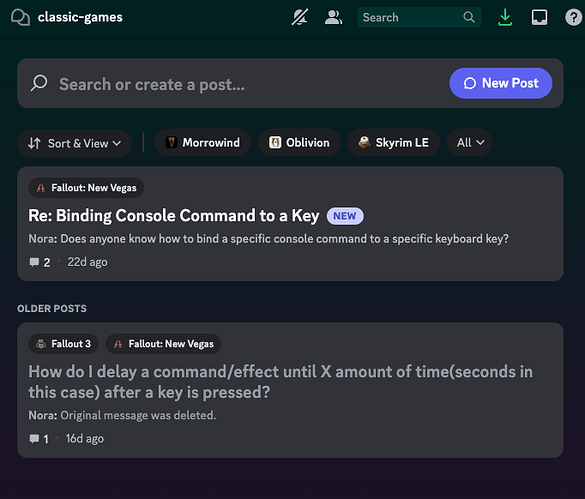Open the Sort & View dropdown
Viewport: 585px width, 499px height.
click(75, 143)
